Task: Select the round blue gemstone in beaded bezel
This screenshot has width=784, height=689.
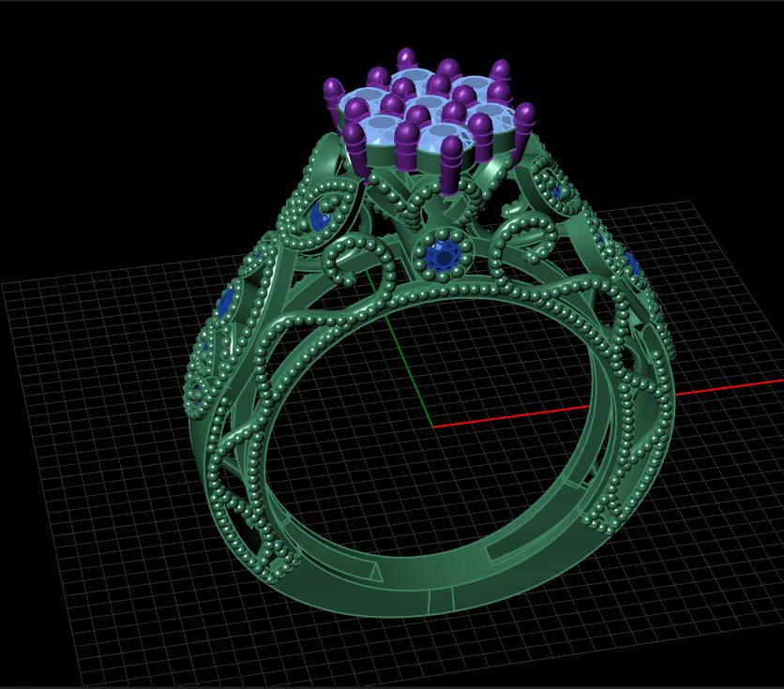Action: point(443,255)
